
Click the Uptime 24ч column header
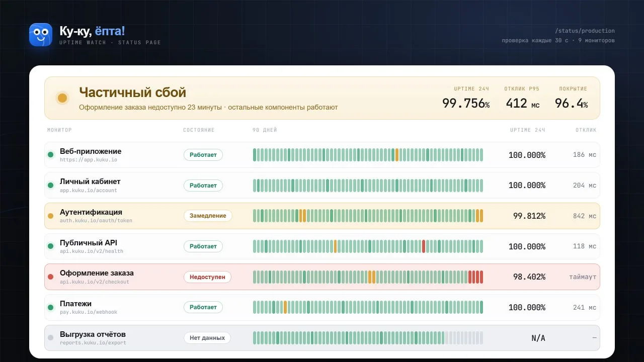[x=527, y=130]
